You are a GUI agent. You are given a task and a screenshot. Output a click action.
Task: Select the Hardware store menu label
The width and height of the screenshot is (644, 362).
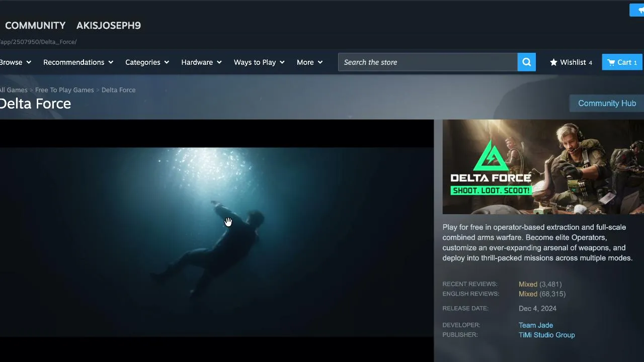(x=197, y=62)
